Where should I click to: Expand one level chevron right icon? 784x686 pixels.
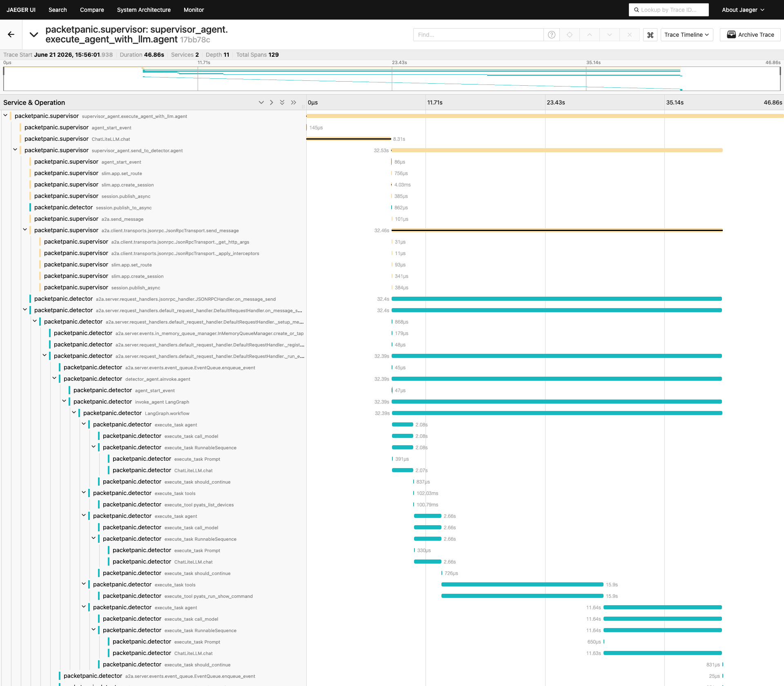[272, 102]
